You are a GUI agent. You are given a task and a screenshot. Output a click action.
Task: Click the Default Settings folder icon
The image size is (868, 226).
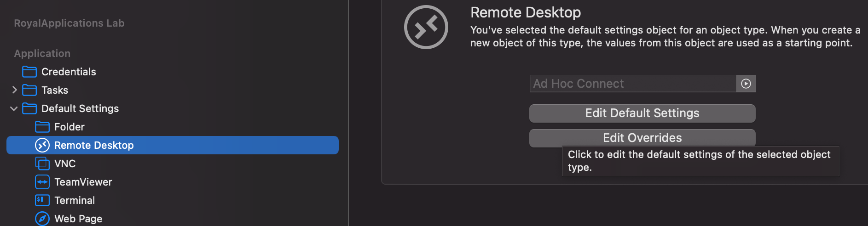pos(29,108)
